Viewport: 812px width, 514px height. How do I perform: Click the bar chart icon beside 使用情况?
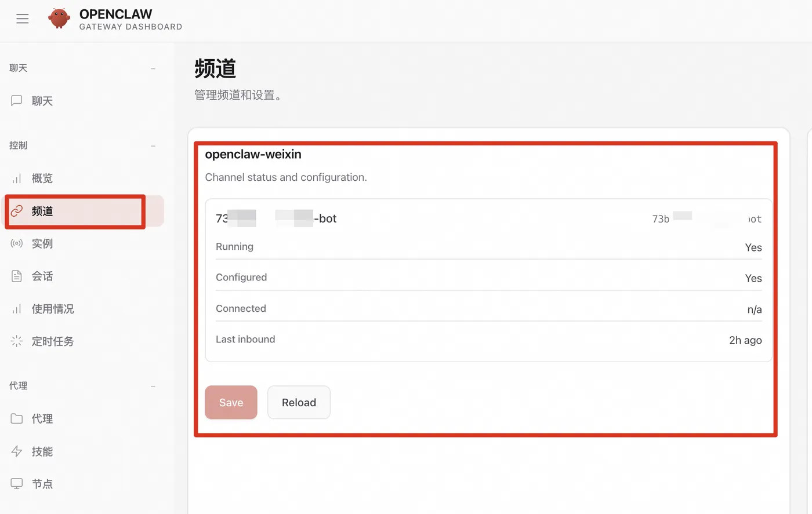[x=17, y=309]
